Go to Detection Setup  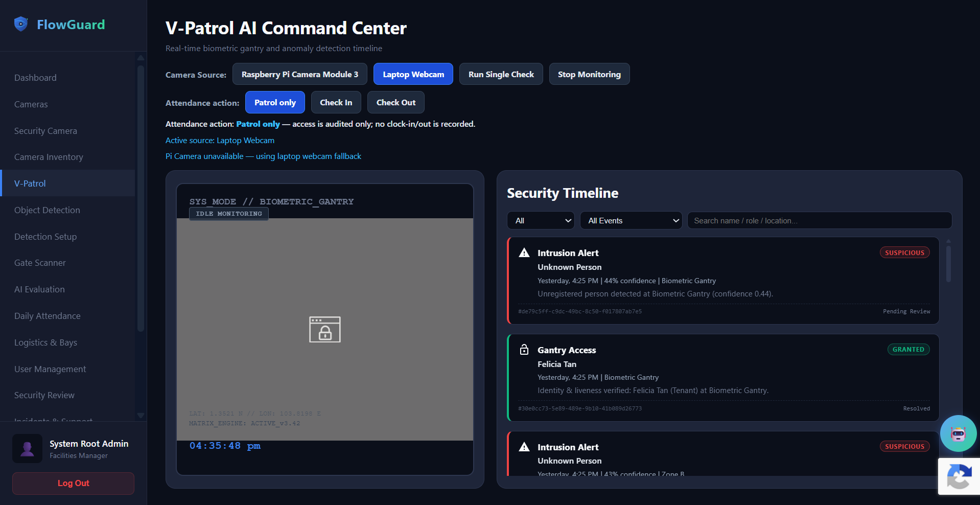click(x=68, y=237)
